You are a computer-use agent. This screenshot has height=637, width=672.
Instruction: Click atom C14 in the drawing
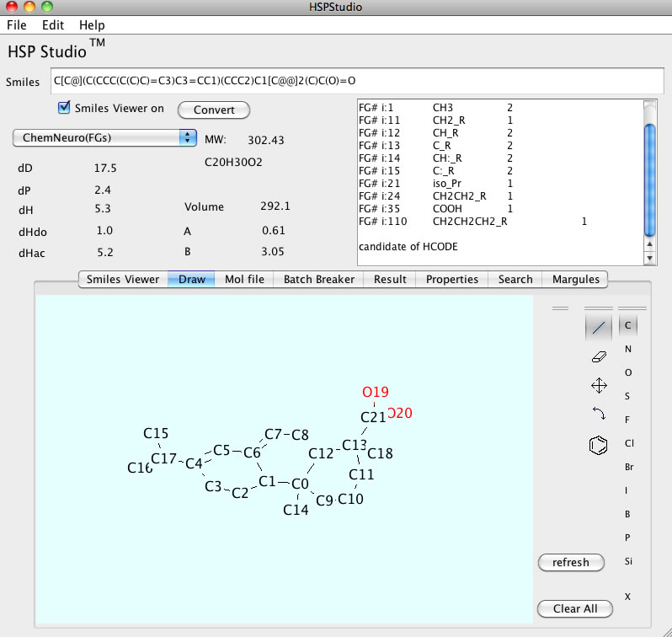click(296, 510)
